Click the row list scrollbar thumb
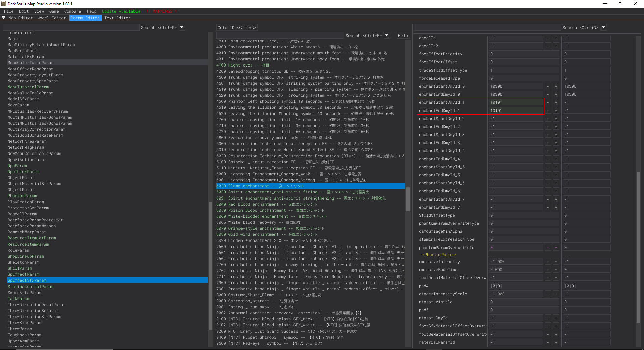The image size is (644, 350). 408,199
